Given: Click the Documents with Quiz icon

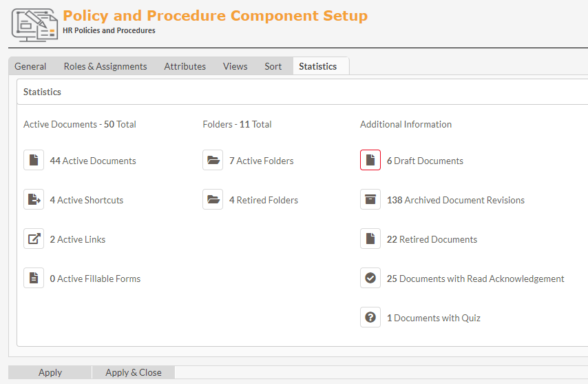Looking at the screenshot, I should tap(370, 317).
